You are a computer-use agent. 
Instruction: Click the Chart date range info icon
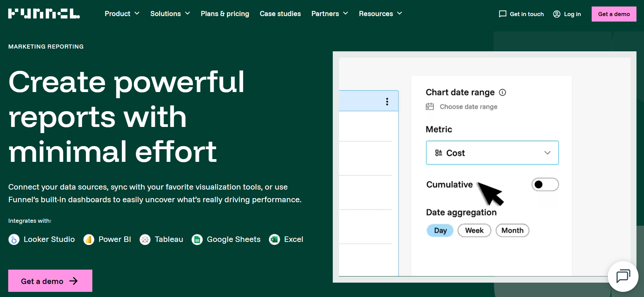(502, 92)
